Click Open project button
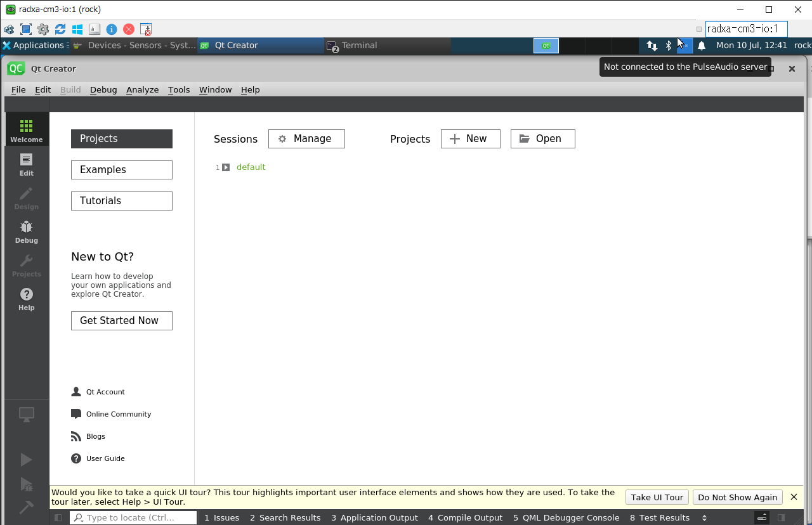The height and width of the screenshot is (525, 812). 543,139
